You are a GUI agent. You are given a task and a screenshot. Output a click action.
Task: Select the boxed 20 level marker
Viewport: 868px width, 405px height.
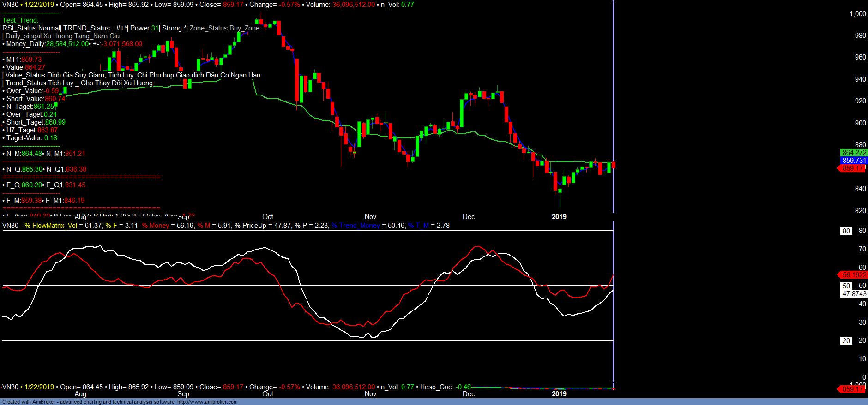pyautogui.click(x=846, y=341)
